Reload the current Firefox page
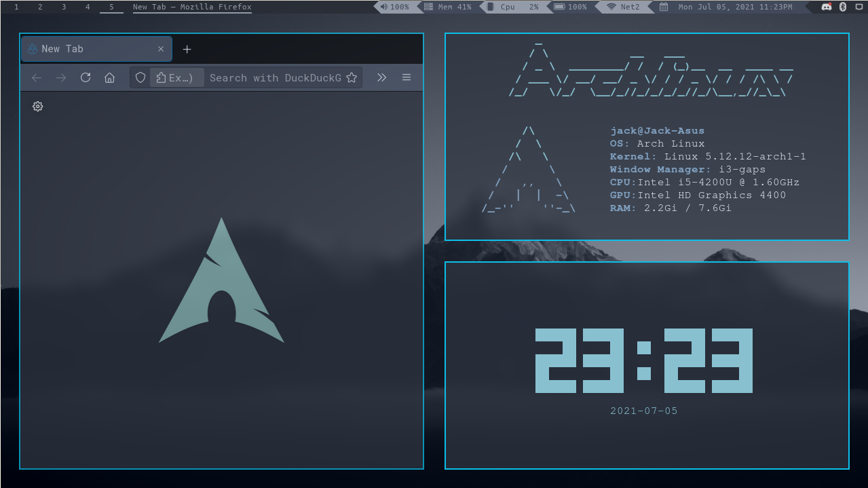The image size is (868, 488). [x=86, y=77]
